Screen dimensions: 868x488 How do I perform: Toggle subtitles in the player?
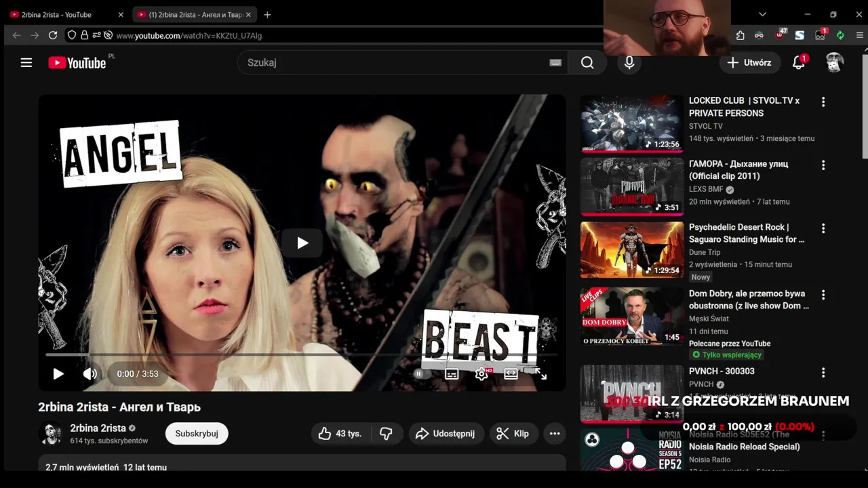click(x=452, y=373)
